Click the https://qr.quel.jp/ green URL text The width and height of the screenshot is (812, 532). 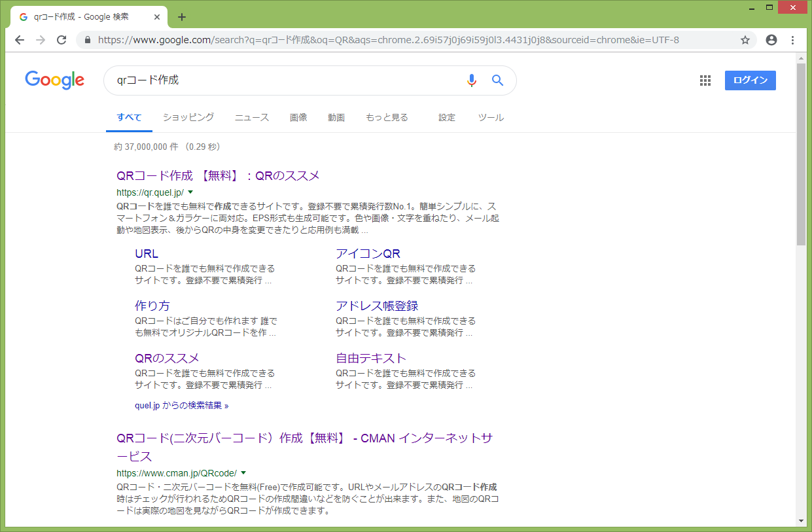pyautogui.click(x=150, y=192)
